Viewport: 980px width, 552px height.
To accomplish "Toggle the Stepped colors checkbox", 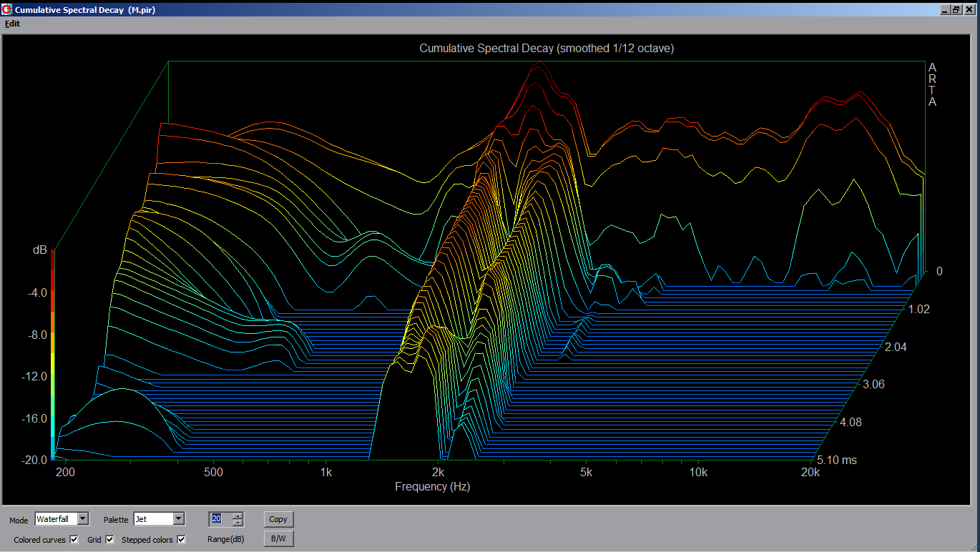I will [181, 539].
